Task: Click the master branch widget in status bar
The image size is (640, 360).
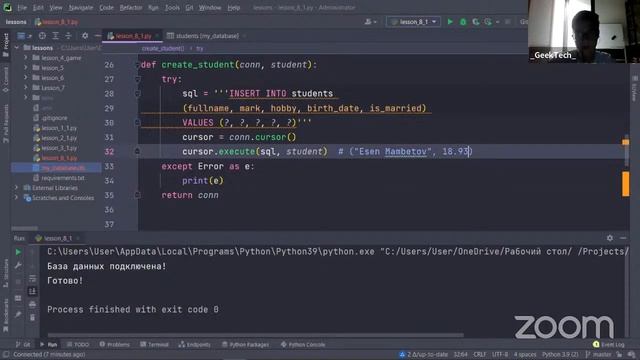Action: tap(599, 355)
